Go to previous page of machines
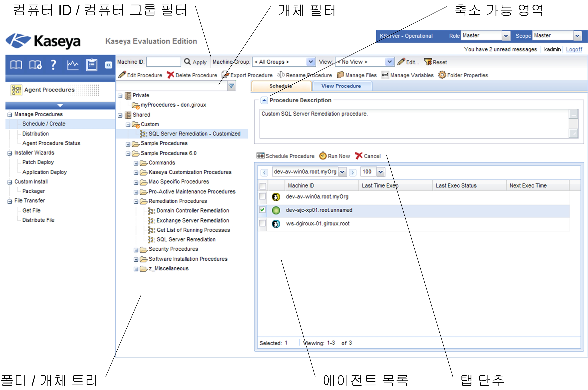Viewport: 588px width, 390px height. pos(264,172)
